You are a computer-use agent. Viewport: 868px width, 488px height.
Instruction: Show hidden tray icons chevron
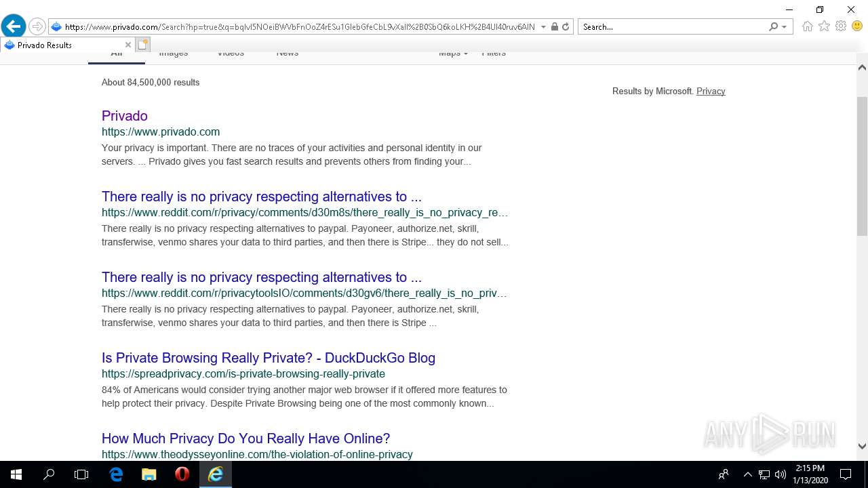click(x=747, y=474)
